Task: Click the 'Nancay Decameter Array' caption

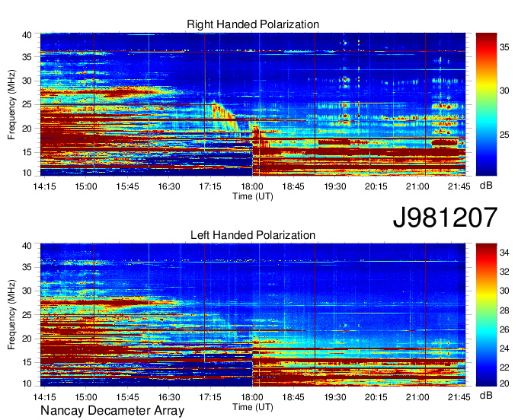Action: click(x=112, y=411)
